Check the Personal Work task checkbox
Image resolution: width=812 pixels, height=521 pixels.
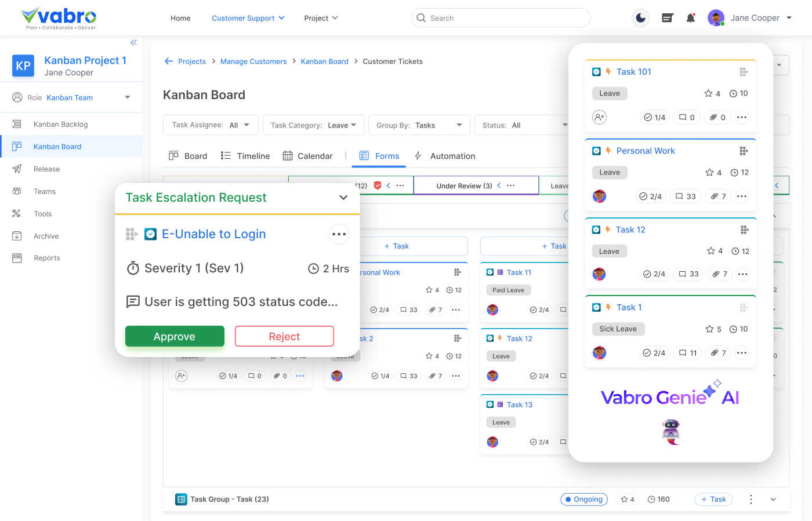[596, 151]
